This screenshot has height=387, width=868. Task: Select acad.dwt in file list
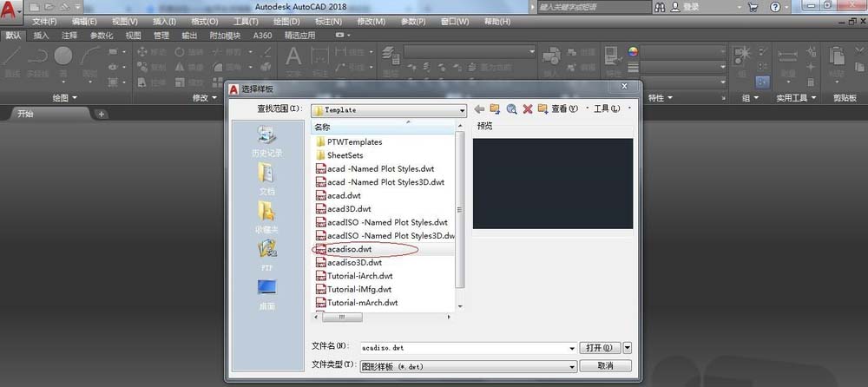(344, 195)
